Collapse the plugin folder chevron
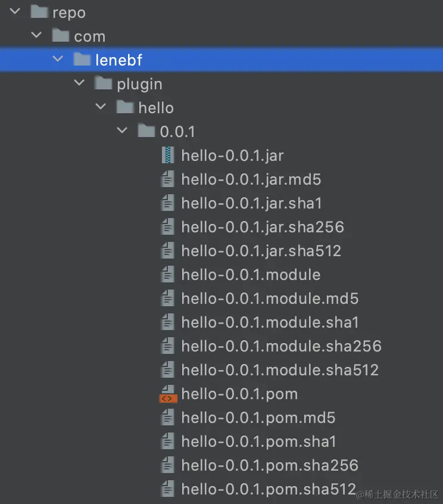Screen dimensions: 443x504 click(79, 83)
